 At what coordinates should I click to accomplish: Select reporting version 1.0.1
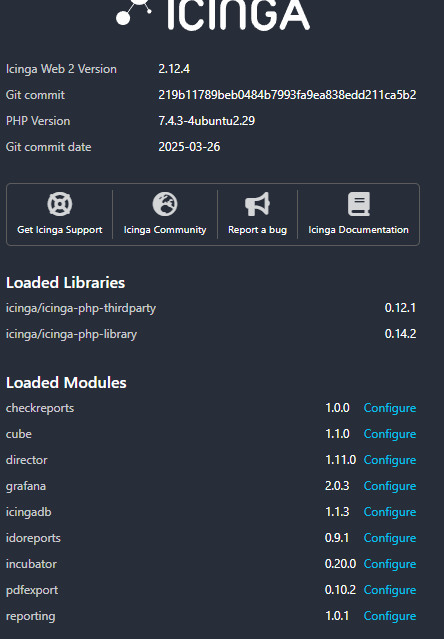pos(337,617)
